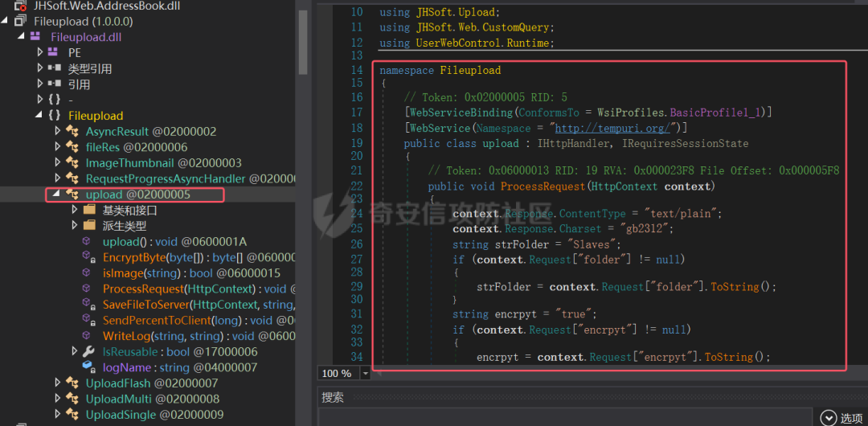Click the PE node icon
The height and width of the screenshot is (426, 868).
(54, 52)
